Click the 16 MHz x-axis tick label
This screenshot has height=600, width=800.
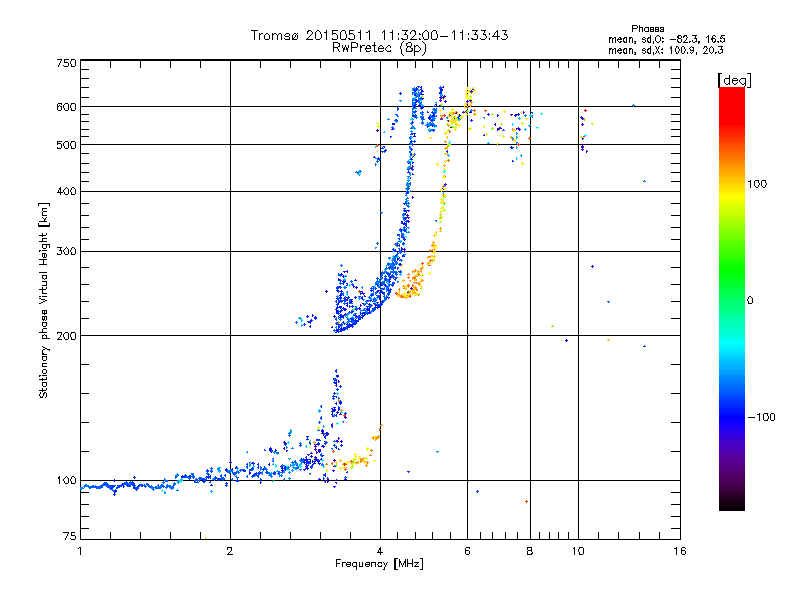pyautogui.click(x=680, y=551)
